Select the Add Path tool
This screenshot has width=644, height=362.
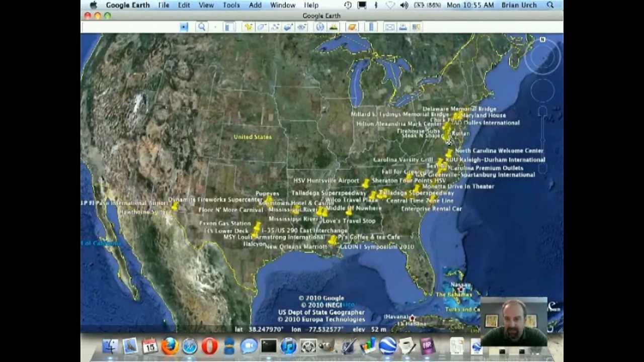(275, 27)
